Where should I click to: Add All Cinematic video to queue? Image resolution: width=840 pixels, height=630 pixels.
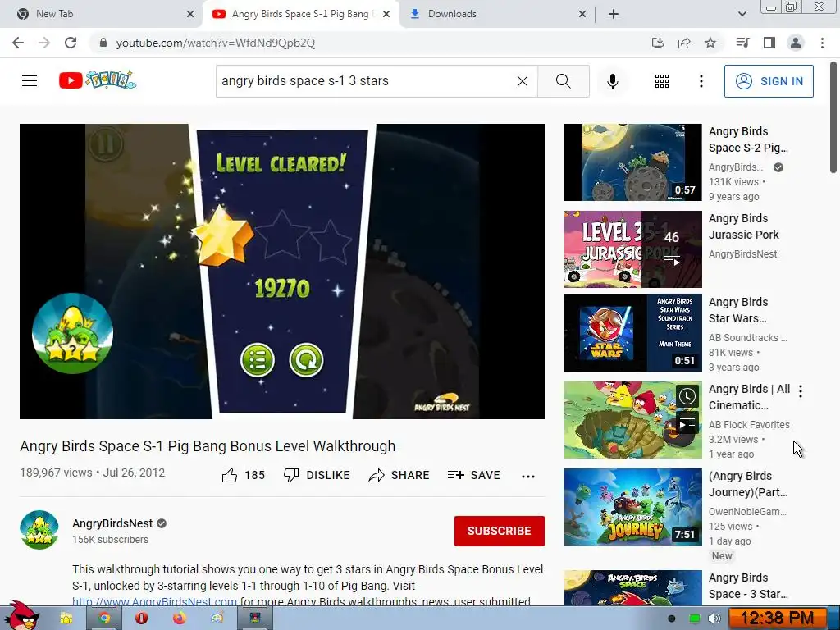pyautogui.click(x=687, y=423)
